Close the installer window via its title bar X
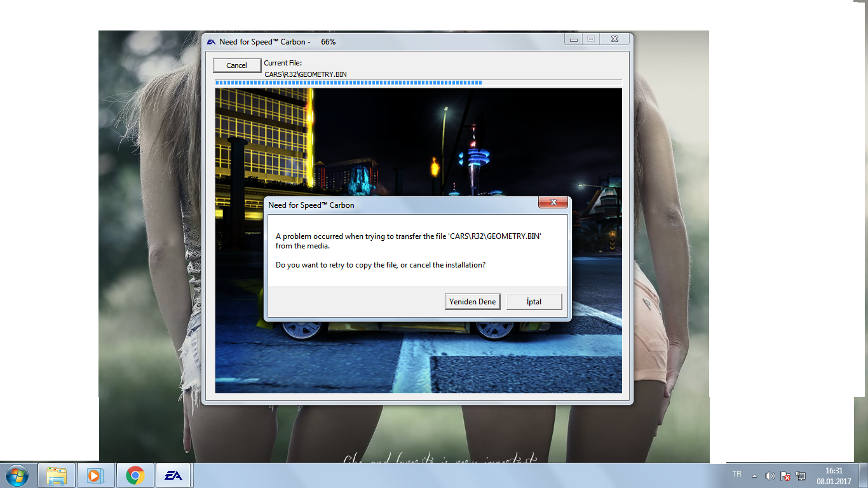 click(614, 39)
